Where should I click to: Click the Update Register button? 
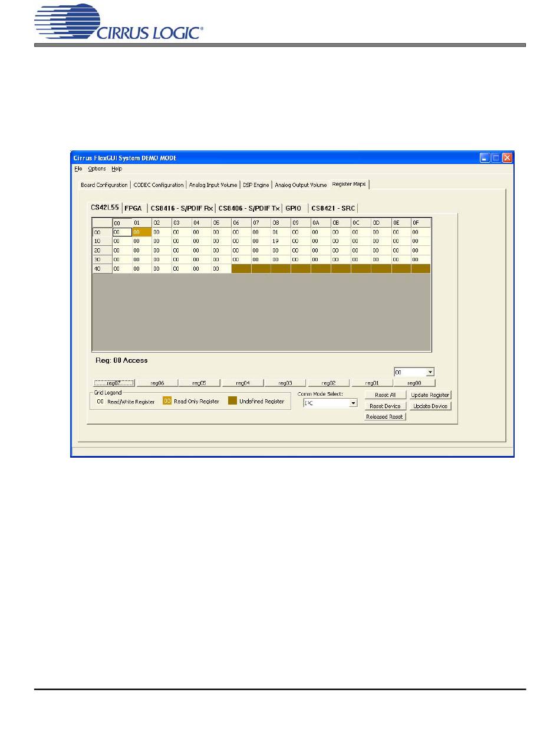(x=430, y=395)
